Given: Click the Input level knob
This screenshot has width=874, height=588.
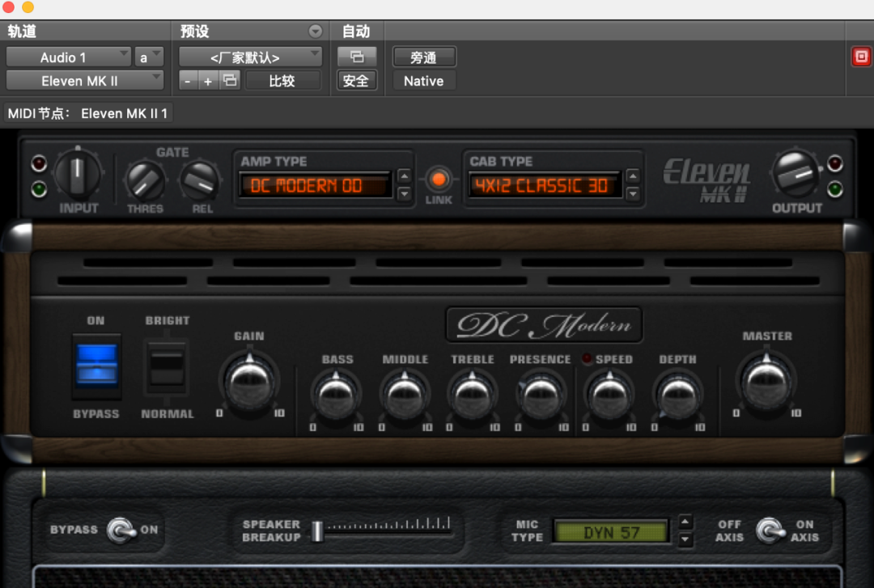Looking at the screenshot, I should 78,175.
